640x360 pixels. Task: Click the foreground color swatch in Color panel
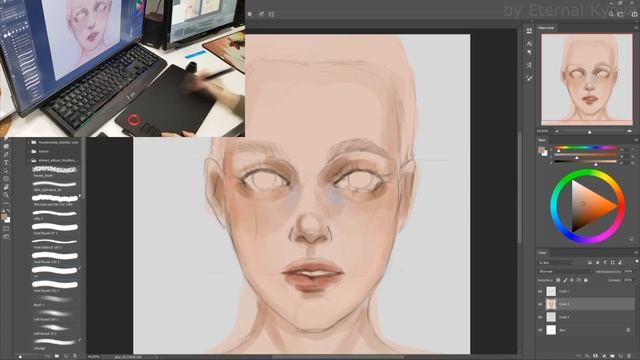click(x=541, y=150)
